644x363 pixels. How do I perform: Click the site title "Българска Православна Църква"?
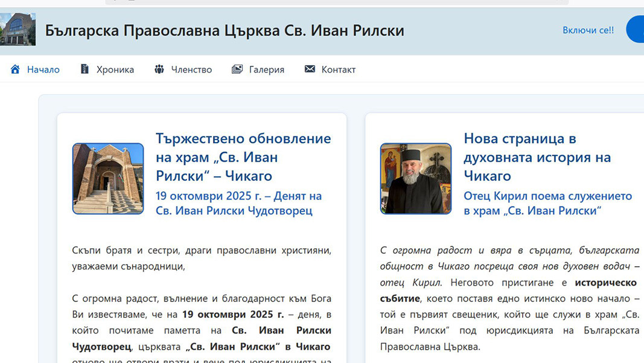[x=225, y=30]
